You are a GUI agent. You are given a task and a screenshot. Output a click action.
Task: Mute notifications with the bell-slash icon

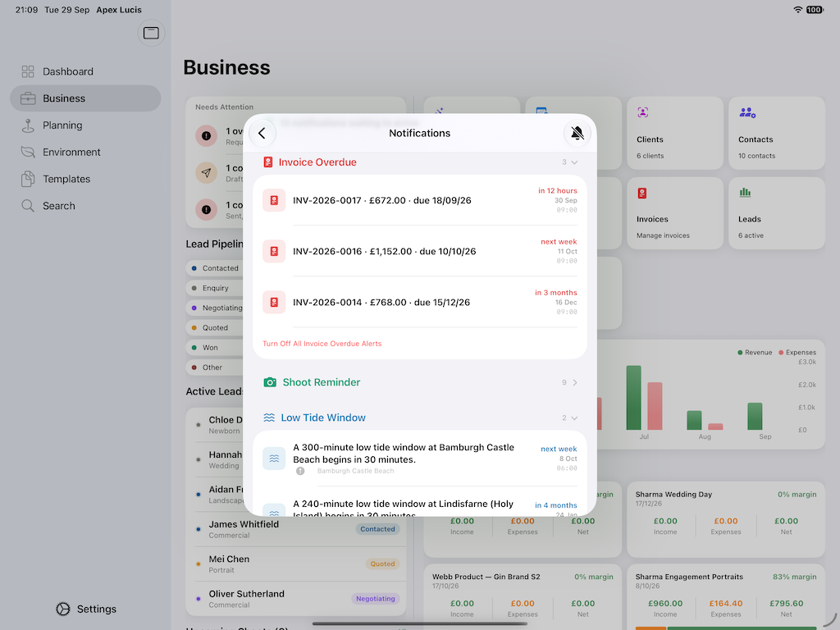577,133
